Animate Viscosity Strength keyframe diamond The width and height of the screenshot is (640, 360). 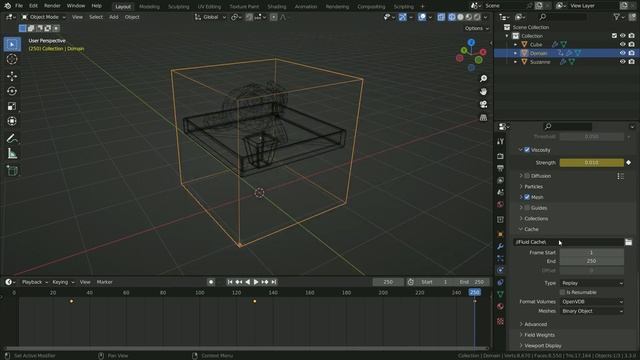(x=629, y=162)
